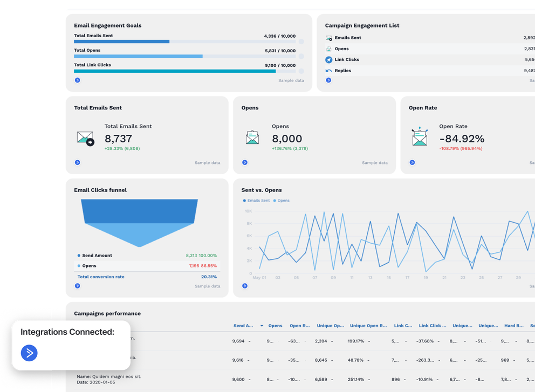Sort table by Send A... column header
535x392 pixels.
pos(243,326)
